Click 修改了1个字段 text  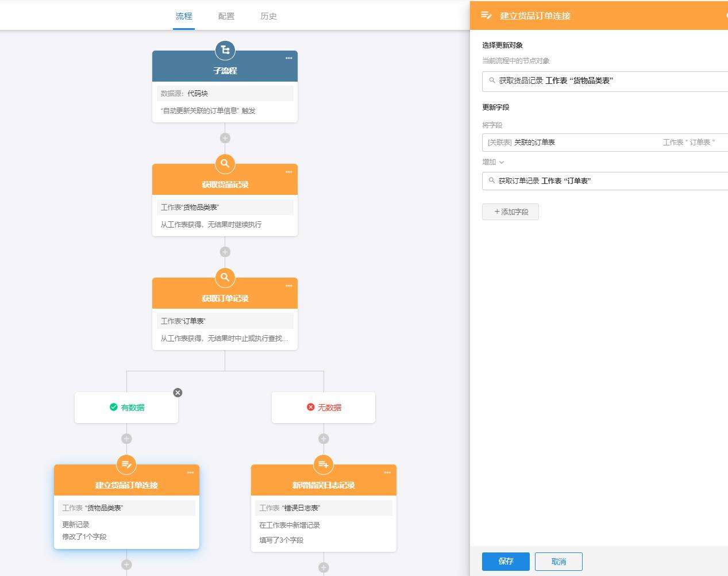point(84,537)
